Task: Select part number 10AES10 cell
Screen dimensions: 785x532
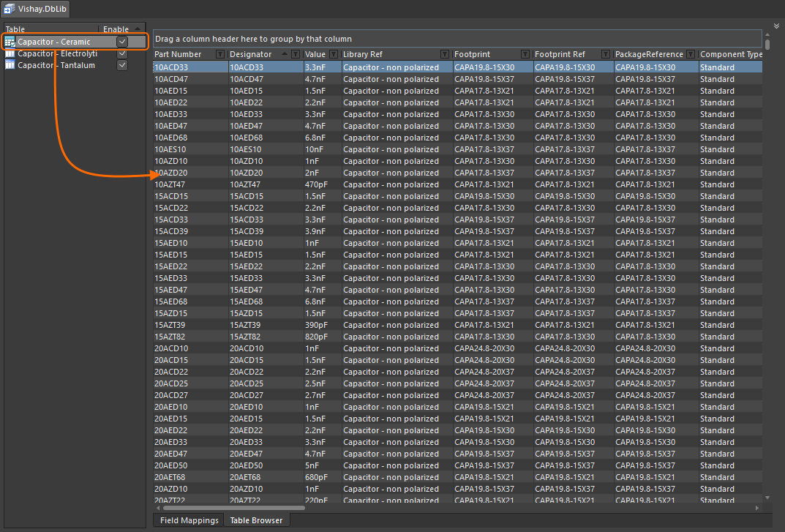Action: pyautogui.click(x=190, y=149)
